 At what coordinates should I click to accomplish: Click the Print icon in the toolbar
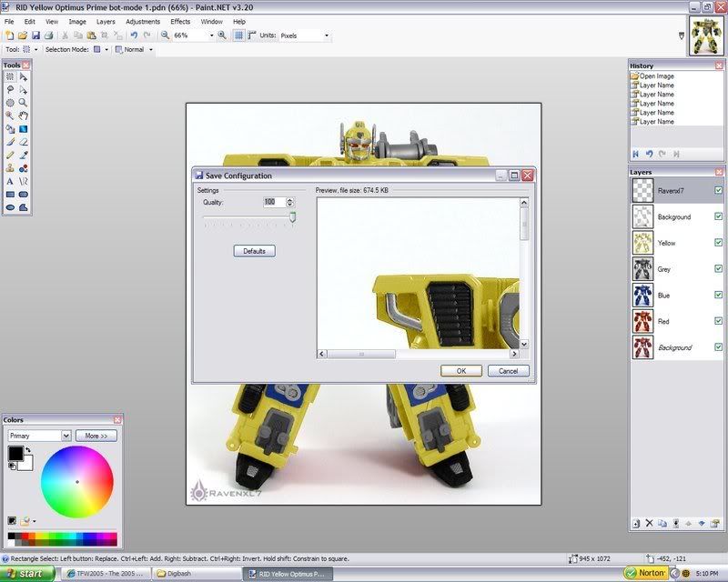point(49,35)
